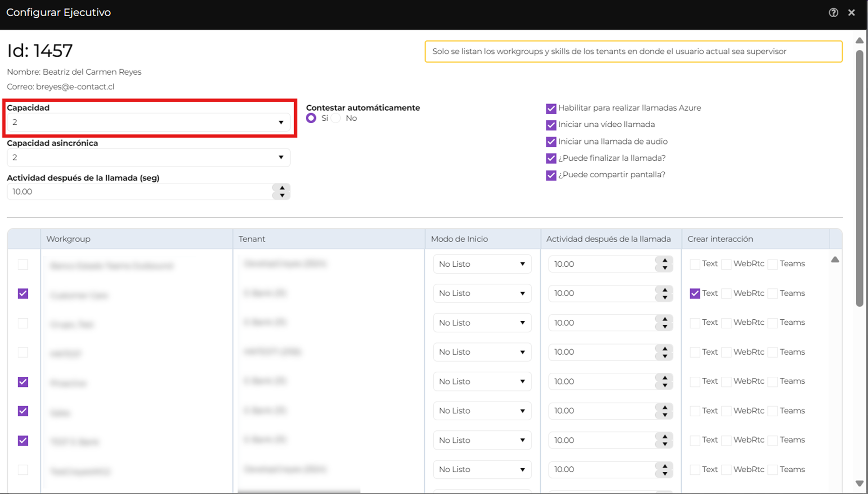This screenshot has height=494, width=868.
Task: Increase Actividad después de la llamada (seg)
Action: point(282,188)
